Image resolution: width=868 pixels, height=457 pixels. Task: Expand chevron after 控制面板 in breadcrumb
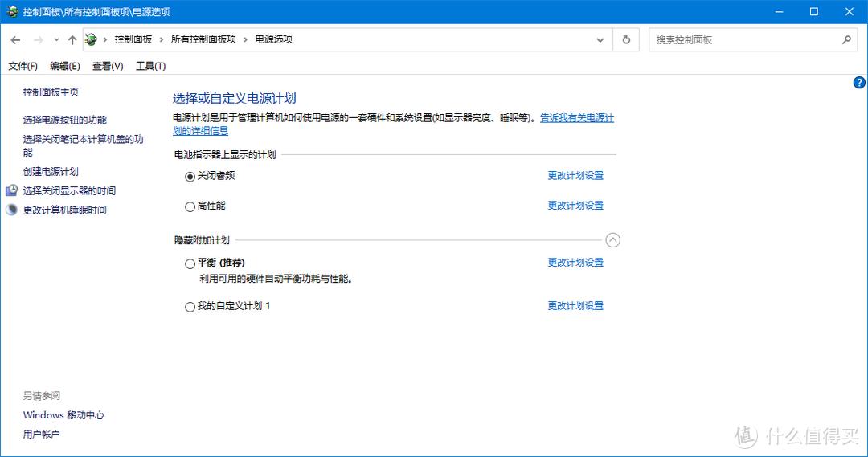tap(162, 39)
